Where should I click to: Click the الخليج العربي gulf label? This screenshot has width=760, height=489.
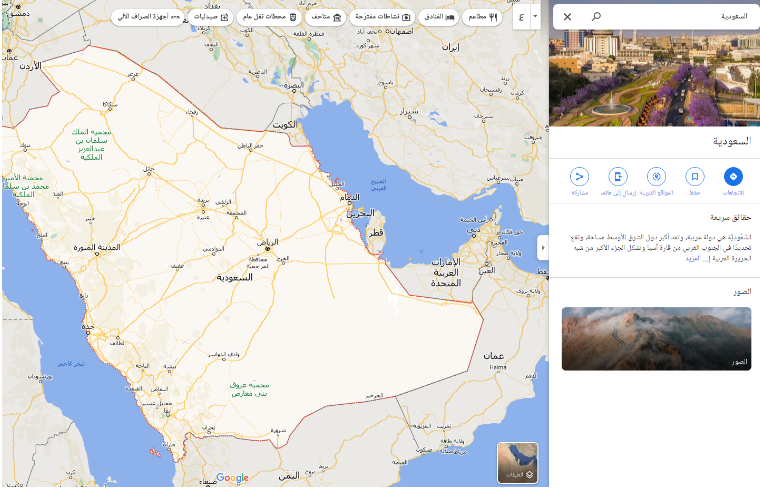(x=379, y=185)
